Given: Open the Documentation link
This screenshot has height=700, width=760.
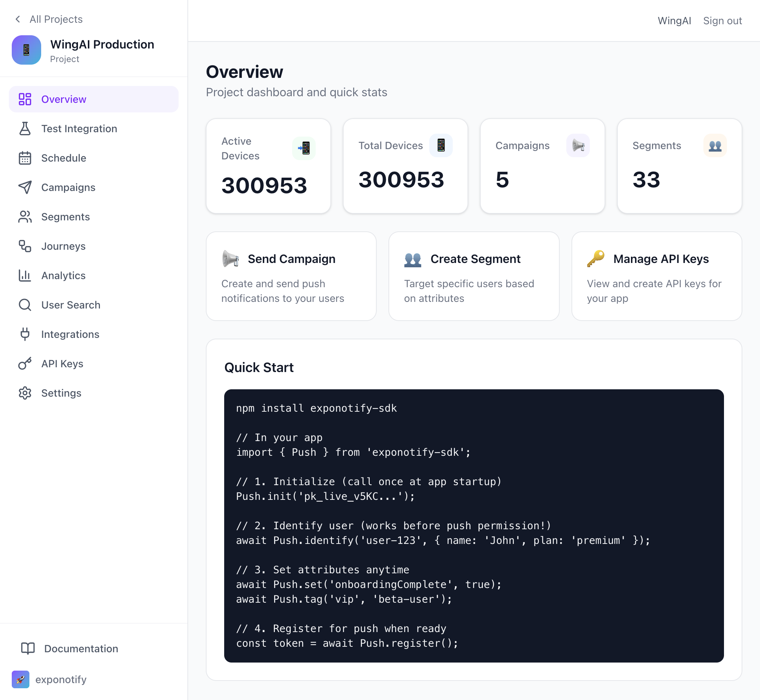Looking at the screenshot, I should click(x=80, y=649).
